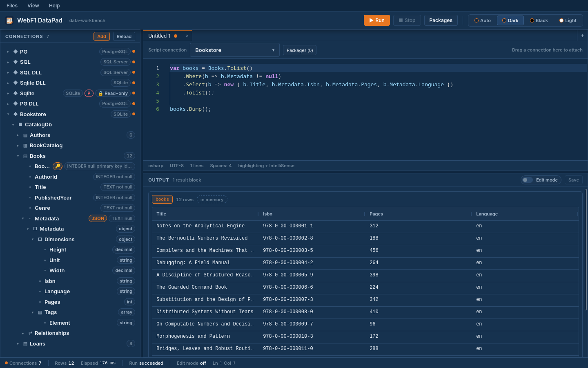Select the Dark theme option

[x=510, y=20]
